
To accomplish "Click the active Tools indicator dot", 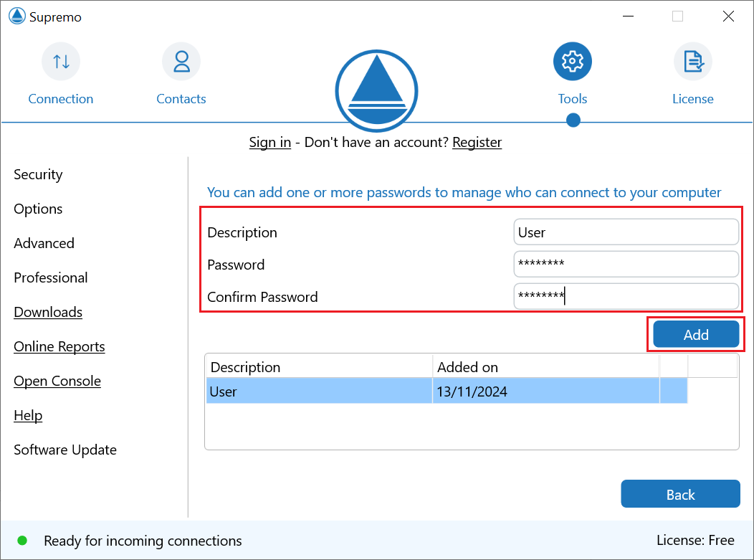I will coord(572,120).
